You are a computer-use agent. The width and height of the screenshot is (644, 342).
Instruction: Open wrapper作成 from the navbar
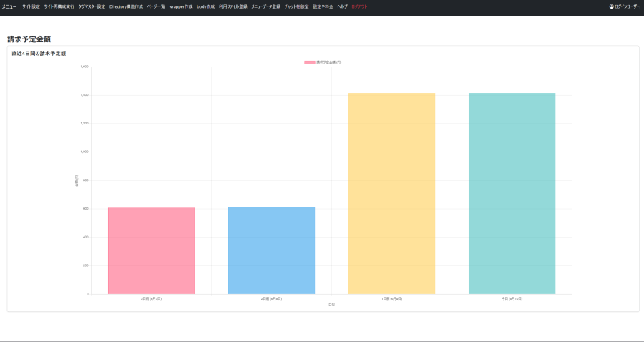181,6
